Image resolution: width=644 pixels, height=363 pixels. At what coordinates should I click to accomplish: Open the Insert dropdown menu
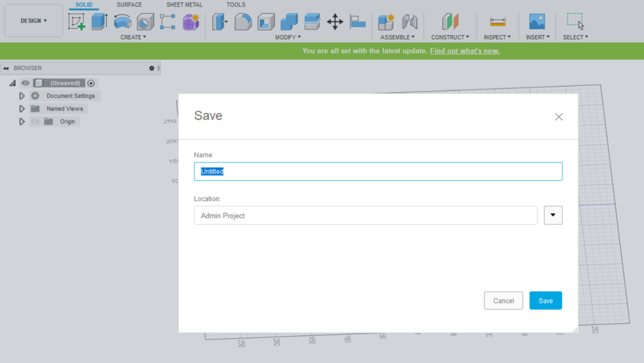point(538,37)
